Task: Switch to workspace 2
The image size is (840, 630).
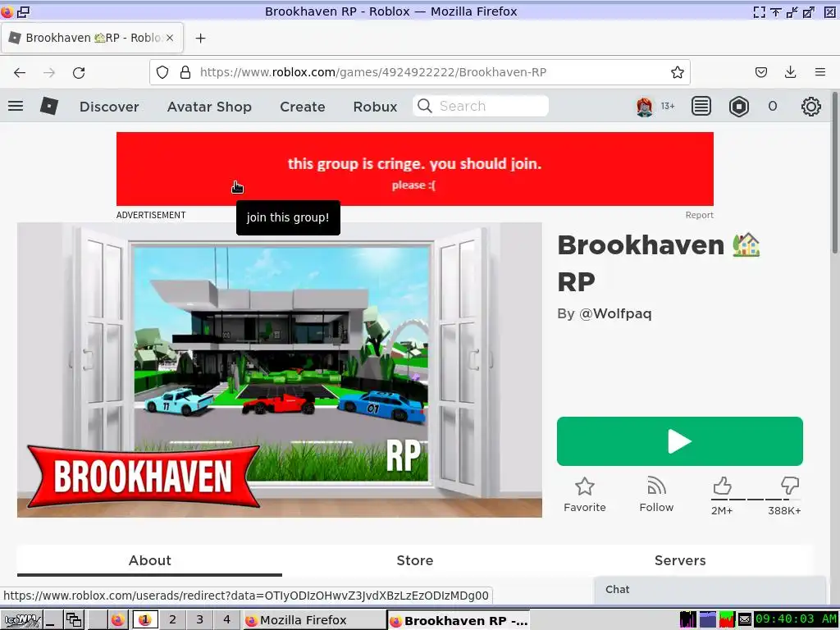Action: coord(172,620)
